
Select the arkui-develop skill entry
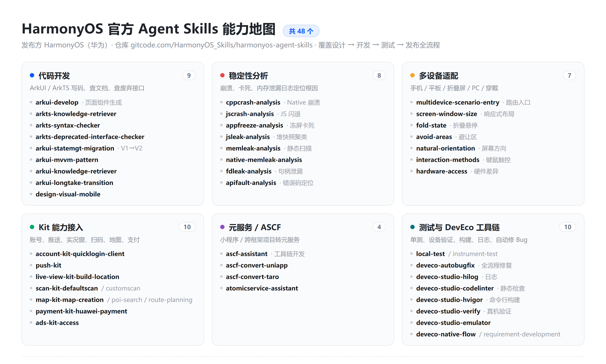click(x=57, y=102)
